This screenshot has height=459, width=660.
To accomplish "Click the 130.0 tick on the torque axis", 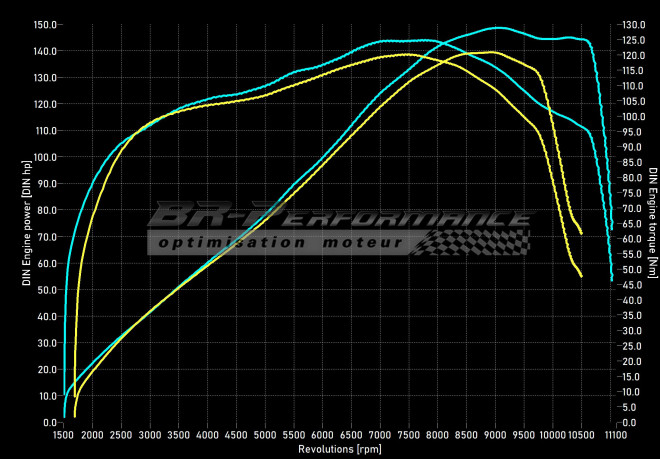I will pos(632,24).
